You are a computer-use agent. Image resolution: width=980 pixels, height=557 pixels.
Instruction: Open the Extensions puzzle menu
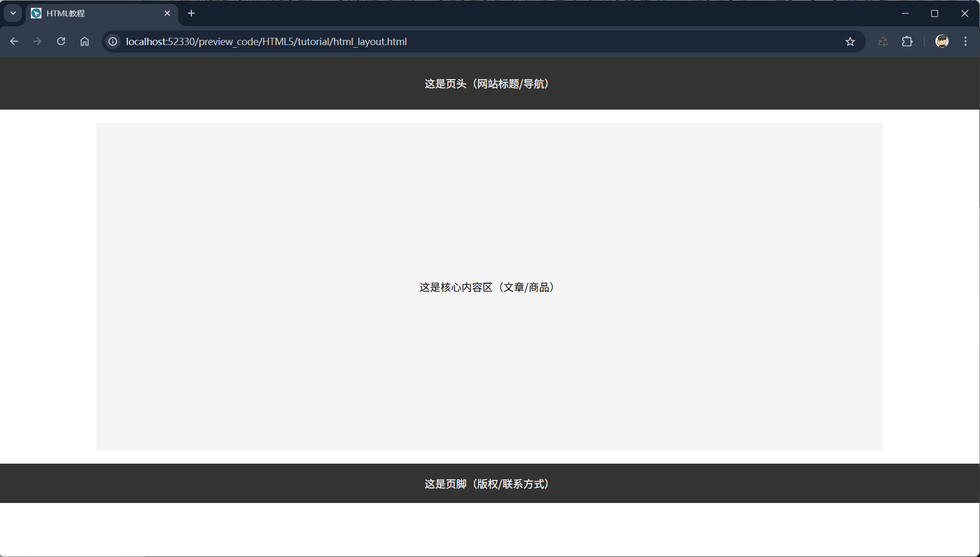[907, 41]
